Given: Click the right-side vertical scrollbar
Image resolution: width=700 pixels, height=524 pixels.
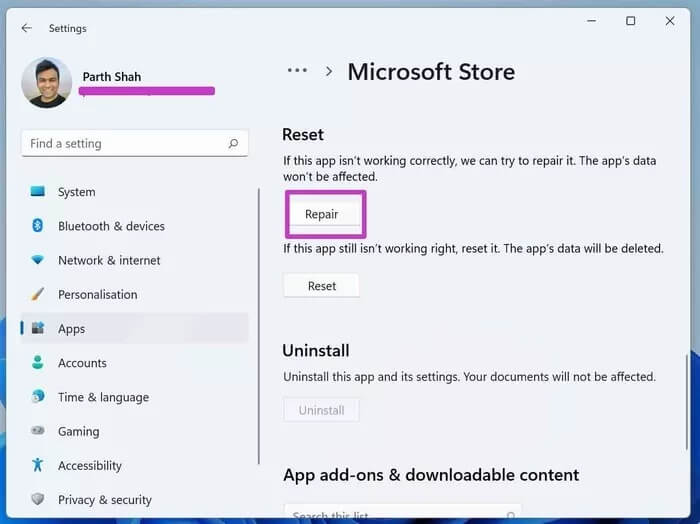Looking at the screenshot, I should point(686,402).
